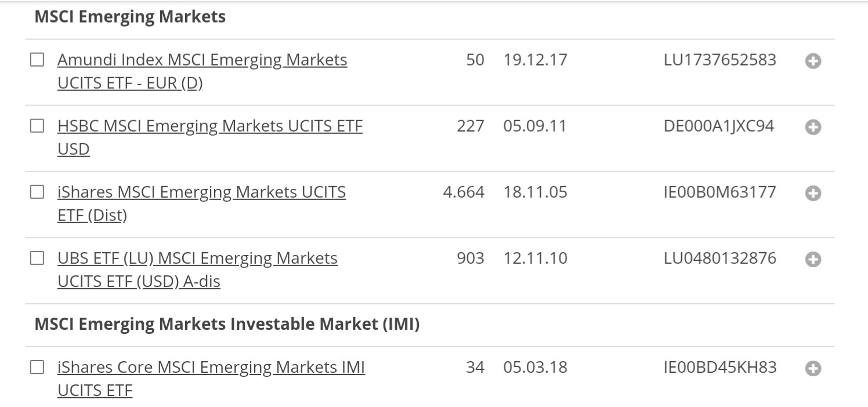Click plus icon next to DE000A1JXC94
This screenshot has height=407, width=868.
click(x=813, y=127)
